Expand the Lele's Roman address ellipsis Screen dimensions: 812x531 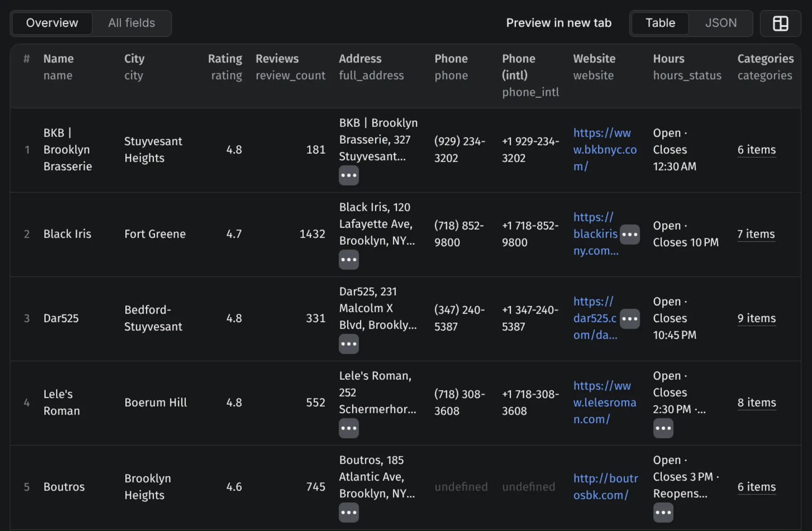(x=349, y=428)
